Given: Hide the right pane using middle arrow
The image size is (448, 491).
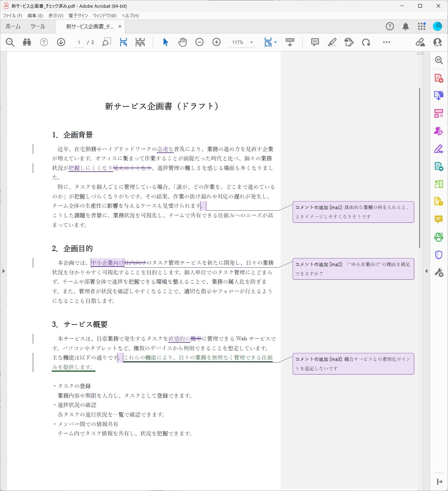Looking at the screenshot, I should point(426,271).
